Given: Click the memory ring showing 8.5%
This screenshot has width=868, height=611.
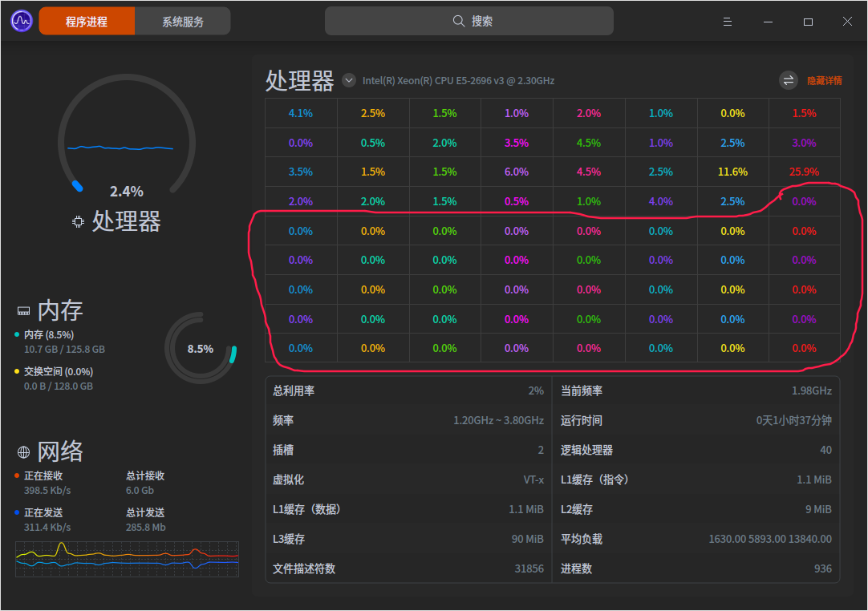Looking at the screenshot, I should [201, 347].
